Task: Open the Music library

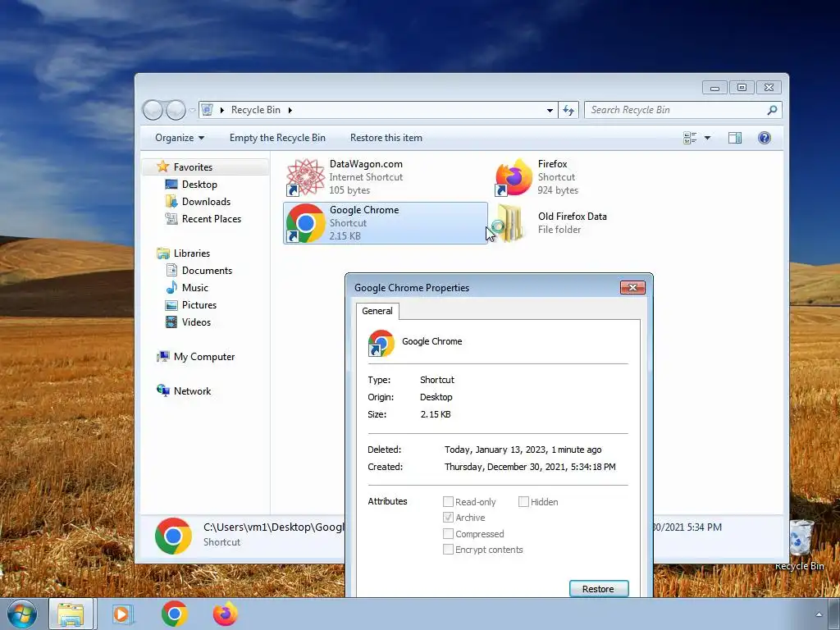Action: tap(195, 288)
